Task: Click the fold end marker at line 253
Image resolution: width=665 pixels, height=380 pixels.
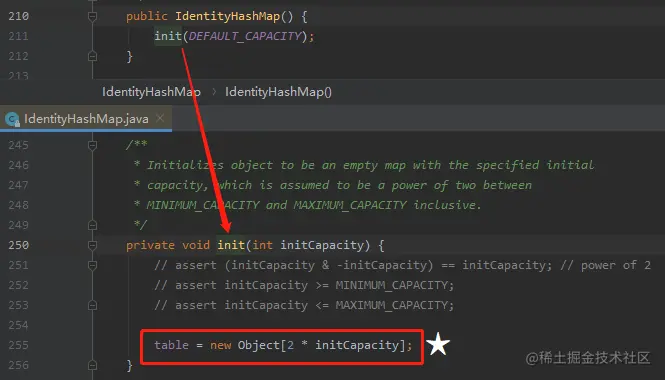Action: pyautogui.click(x=92, y=305)
